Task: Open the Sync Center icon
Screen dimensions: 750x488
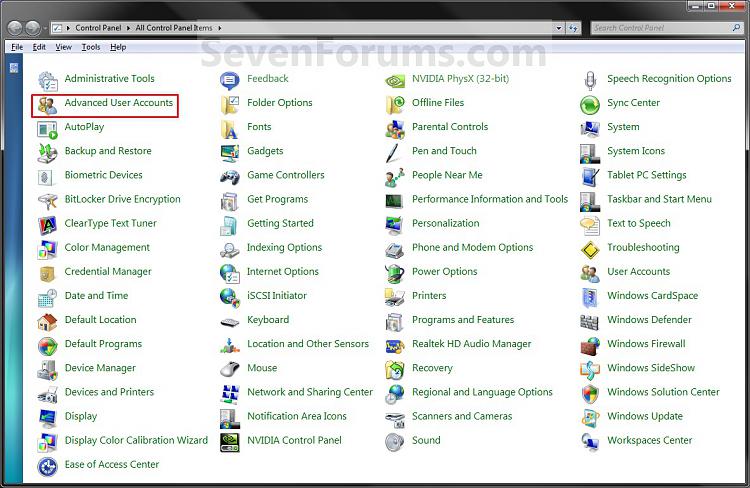Action: click(x=590, y=105)
